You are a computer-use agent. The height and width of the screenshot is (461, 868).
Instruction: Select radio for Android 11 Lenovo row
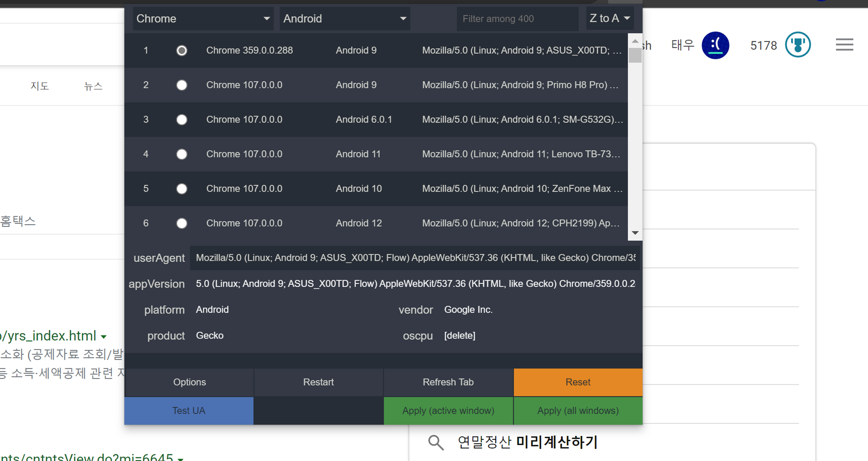point(182,154)
